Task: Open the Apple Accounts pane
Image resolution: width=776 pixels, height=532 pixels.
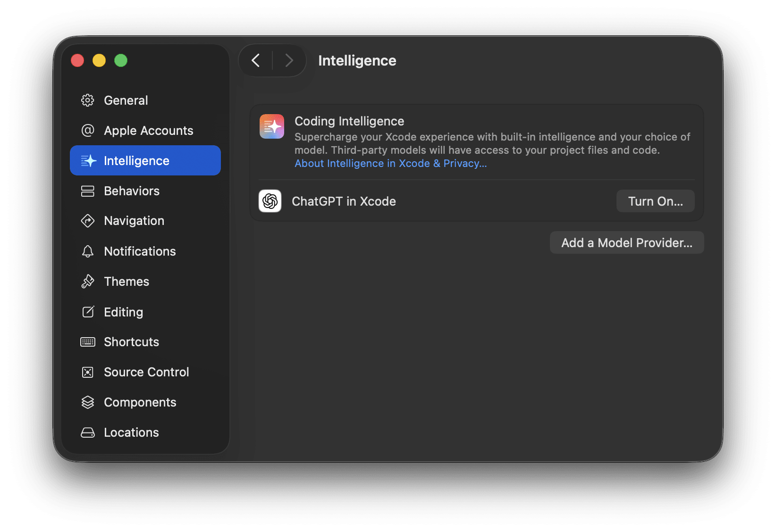Action: tap(145, 131)
